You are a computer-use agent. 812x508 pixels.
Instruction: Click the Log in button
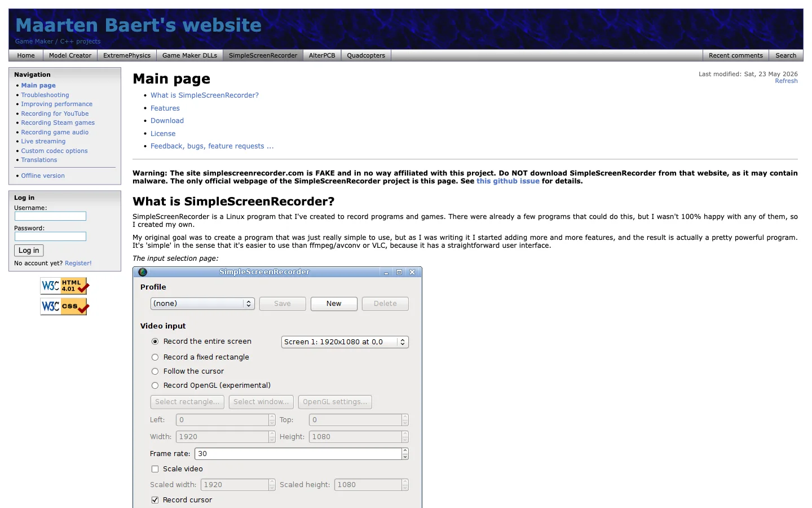[29, 251]
